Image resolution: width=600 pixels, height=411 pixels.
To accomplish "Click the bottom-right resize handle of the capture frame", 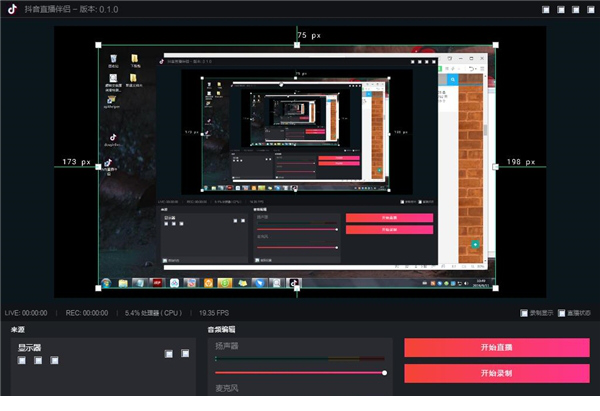I will (496, 288).
